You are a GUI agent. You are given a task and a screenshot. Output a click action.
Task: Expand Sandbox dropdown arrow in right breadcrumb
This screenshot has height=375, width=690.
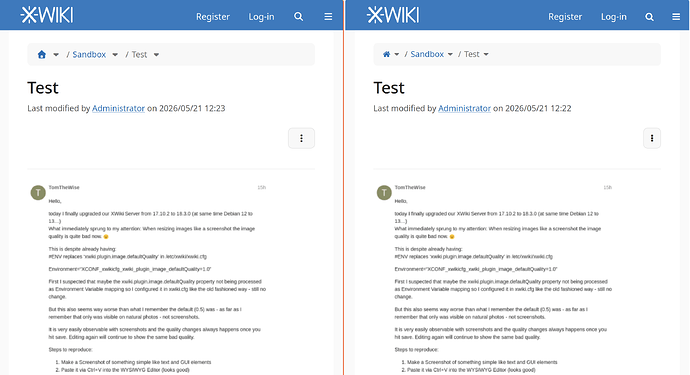[x=450, y=54]
